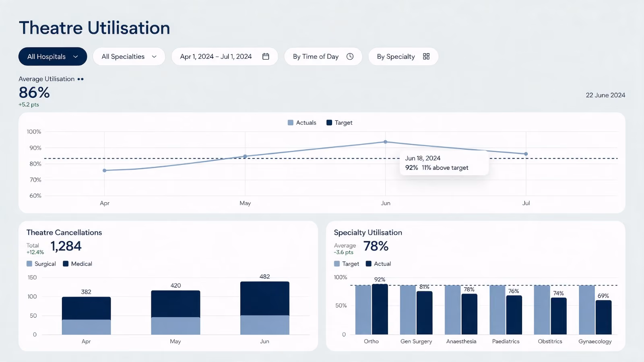The image size is (644, 362).
Task: Click the chevron in All Hospitals button
Action: pos(75,57)
